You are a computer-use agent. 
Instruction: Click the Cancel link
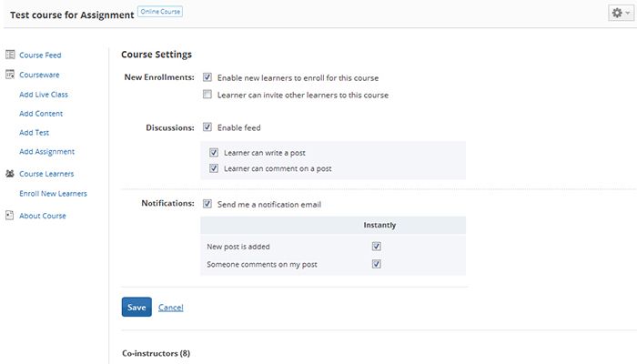[x=171, y=308]
